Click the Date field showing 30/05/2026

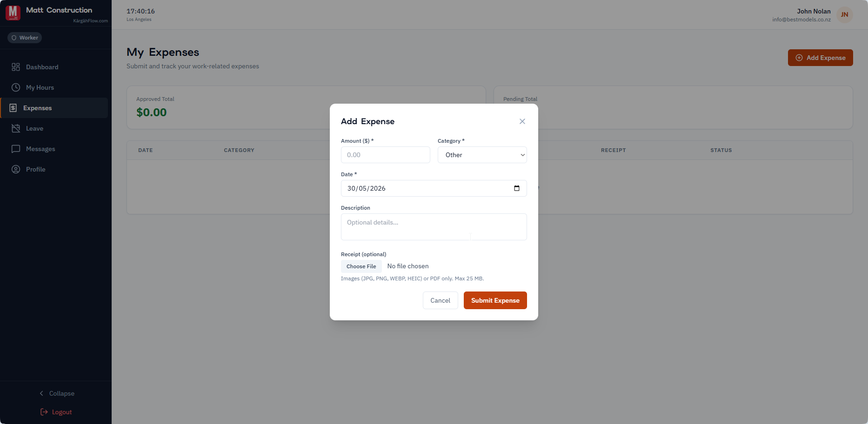coord(434,188)
